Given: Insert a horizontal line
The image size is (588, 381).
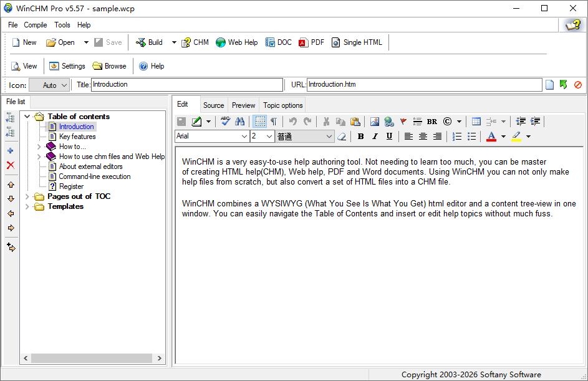Looking at the screenshot, I should pos(417,121).
